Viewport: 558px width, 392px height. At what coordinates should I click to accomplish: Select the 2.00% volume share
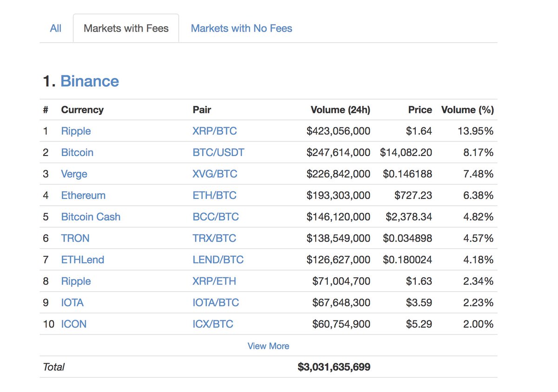(x=478, y=324)
